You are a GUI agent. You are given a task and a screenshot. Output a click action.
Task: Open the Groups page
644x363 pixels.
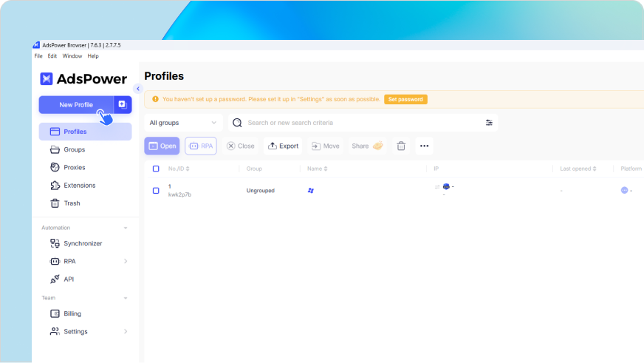[x=86, y=149]
